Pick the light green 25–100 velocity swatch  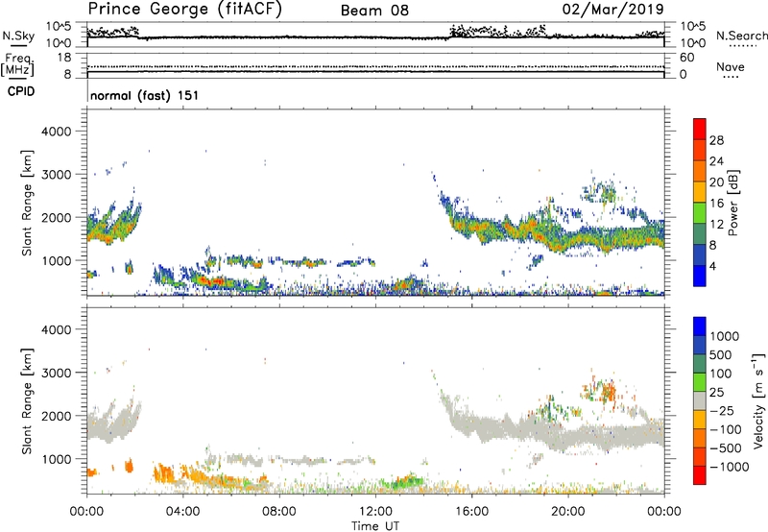(700, 382)
